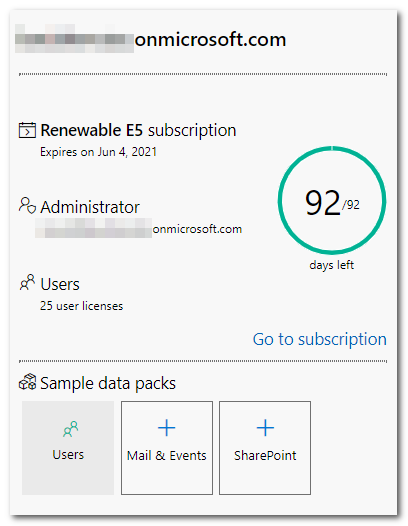Click the /92 total days text
408x526 pixels.
coord(351,205)
